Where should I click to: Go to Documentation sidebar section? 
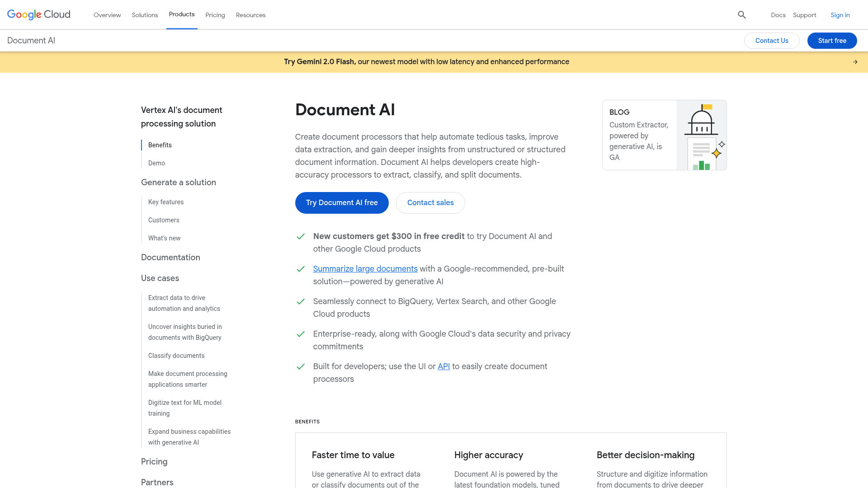170,258
